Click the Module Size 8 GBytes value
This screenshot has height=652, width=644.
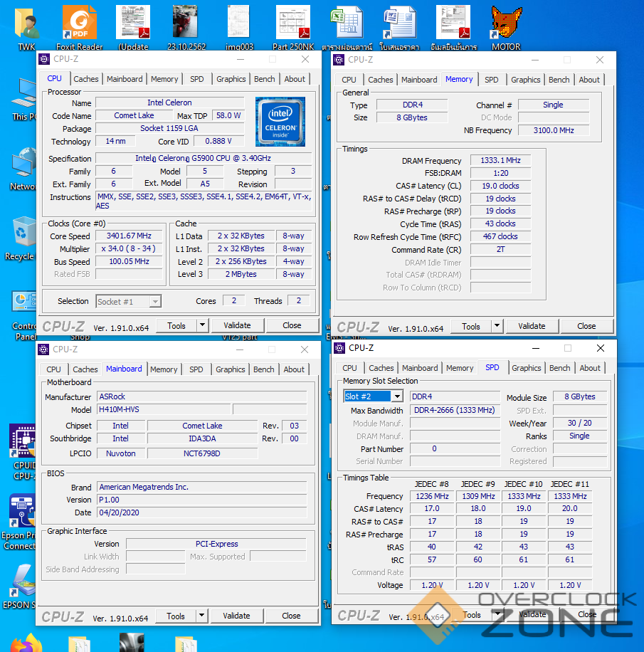(x=580, y=396)
